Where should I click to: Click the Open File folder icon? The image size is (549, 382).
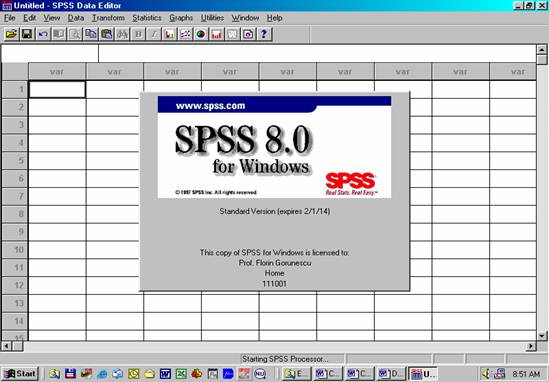(11, 34)
